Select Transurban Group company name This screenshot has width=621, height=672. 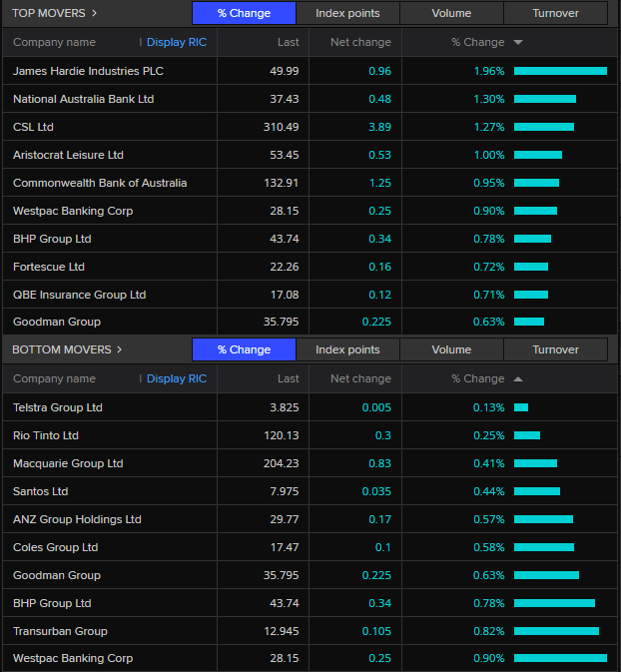coord(60,631)
